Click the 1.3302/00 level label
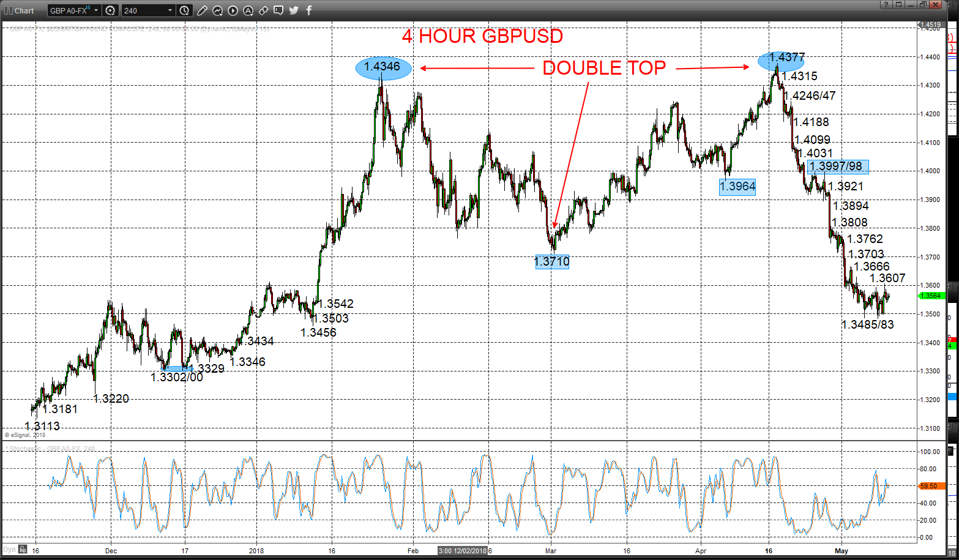Screen dimensions: 959x560 [177, 378]
